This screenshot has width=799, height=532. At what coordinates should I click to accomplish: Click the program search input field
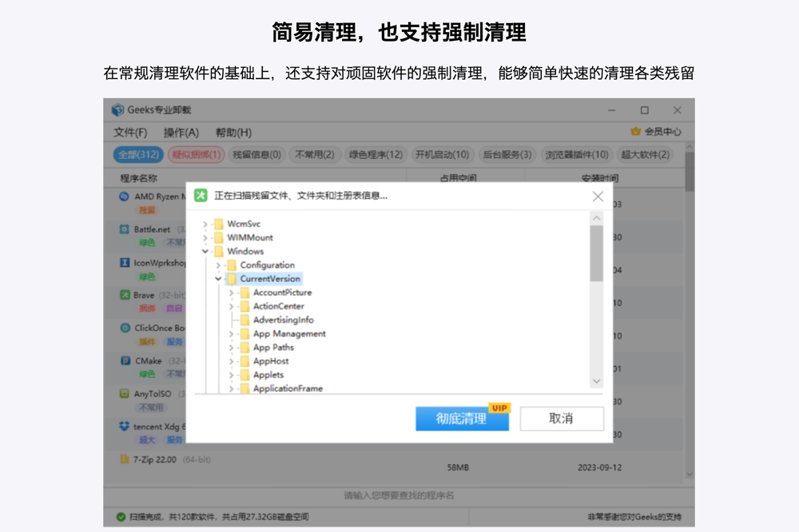click(x=398, y=495)
